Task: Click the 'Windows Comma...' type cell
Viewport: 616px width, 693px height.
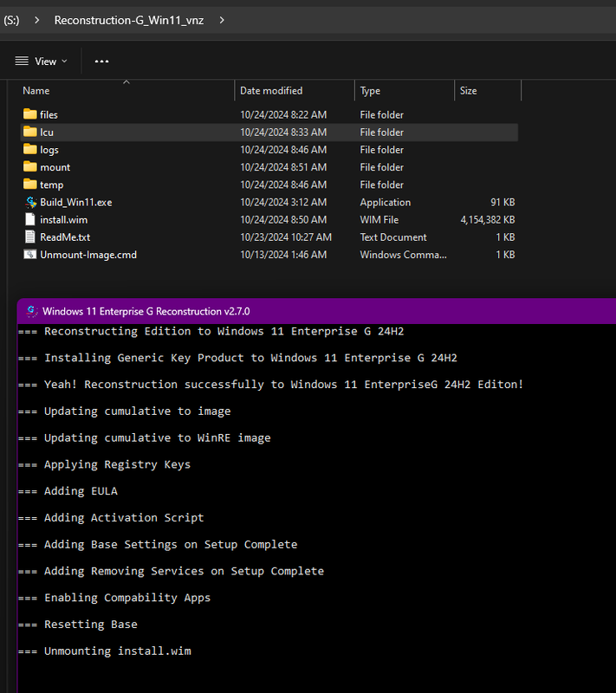Action: [x=403, y=255]
